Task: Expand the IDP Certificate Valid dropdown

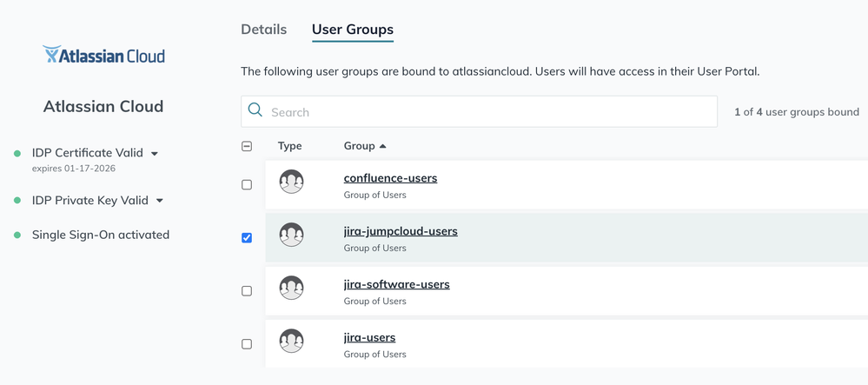Action: point(155,154)
